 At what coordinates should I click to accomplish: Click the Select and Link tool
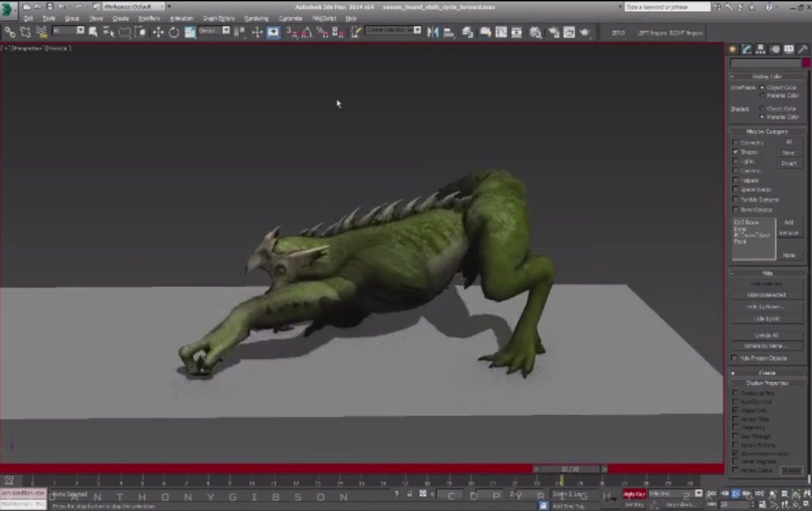click(10, 31)
